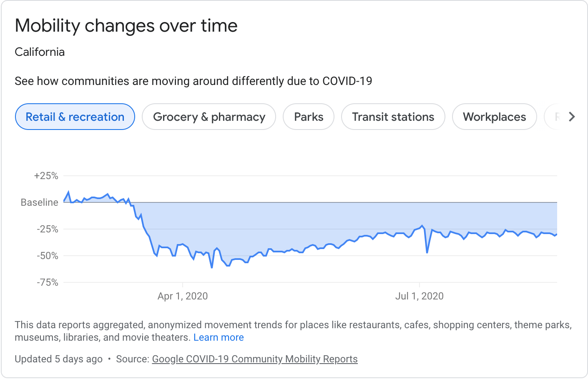
Task: Click the Baseline axis label
Action: pos(39,202)
